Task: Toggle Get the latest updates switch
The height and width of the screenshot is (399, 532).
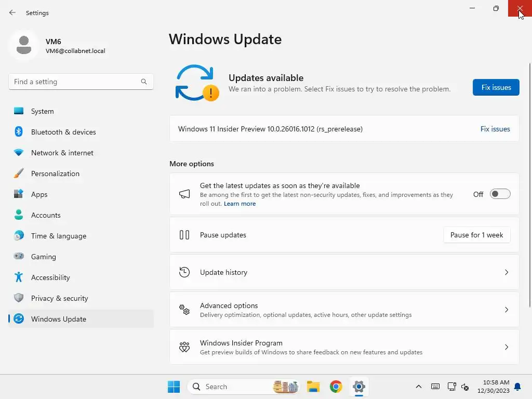Action: coord(500,194)
